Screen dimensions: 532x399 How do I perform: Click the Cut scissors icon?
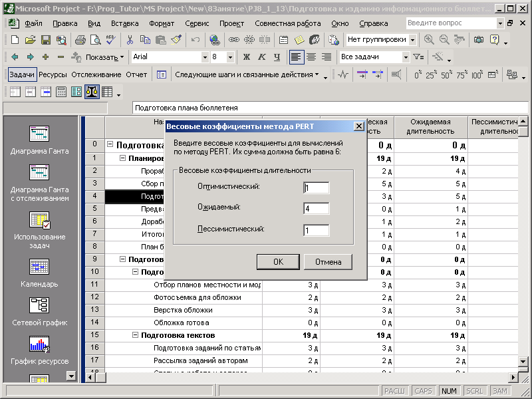point(130,40)
